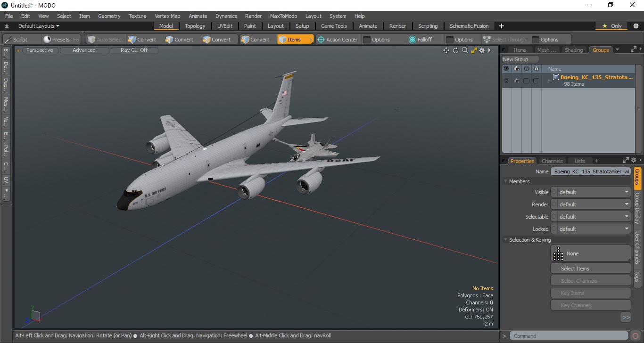
Task: Click the record button beside Command field
Action: [x=636, y=336]
